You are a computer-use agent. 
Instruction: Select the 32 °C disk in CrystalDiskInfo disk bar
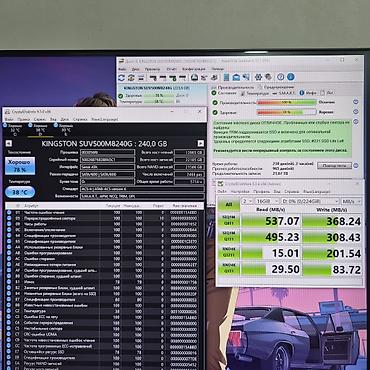(14, 130)
